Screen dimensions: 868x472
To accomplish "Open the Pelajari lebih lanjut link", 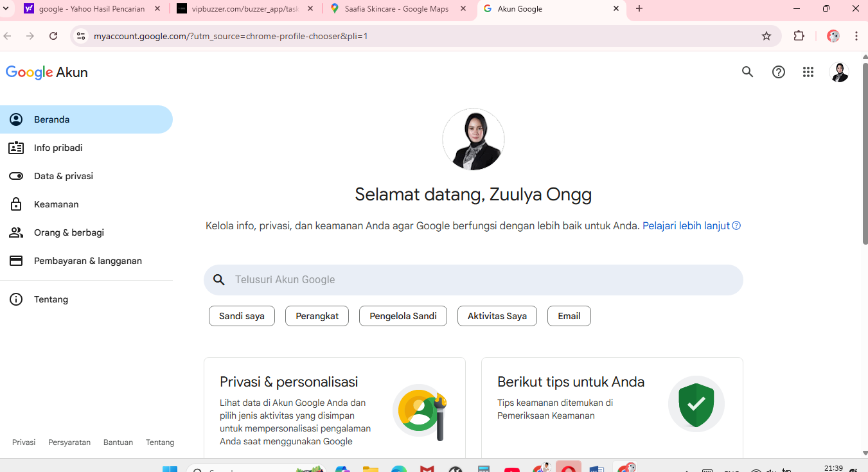I will [x=692, y=225].
